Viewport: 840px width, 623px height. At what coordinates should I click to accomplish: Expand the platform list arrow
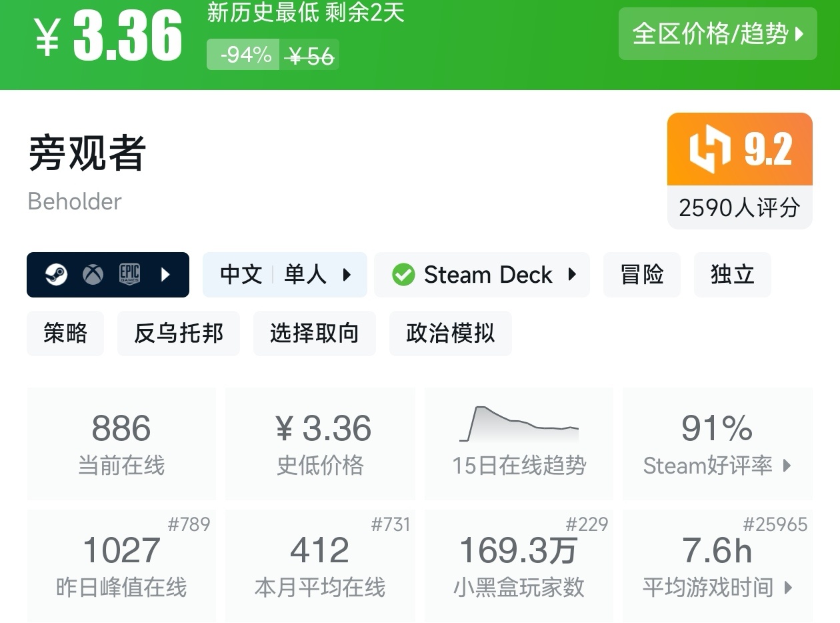[x=165, y=274]
